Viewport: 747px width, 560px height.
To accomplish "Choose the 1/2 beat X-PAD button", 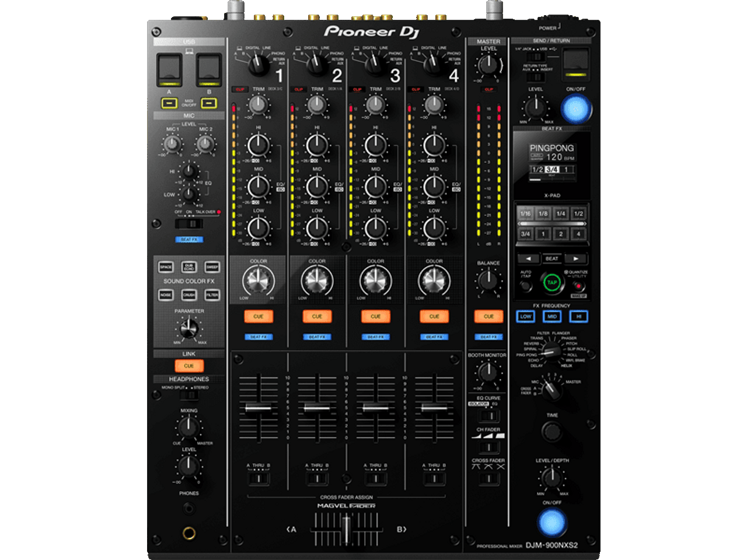I will tap(578, 213).
